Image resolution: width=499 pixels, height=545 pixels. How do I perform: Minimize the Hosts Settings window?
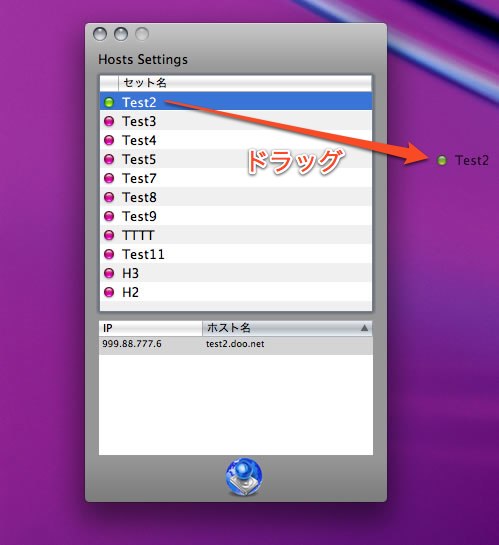click(x=121, y=34)
